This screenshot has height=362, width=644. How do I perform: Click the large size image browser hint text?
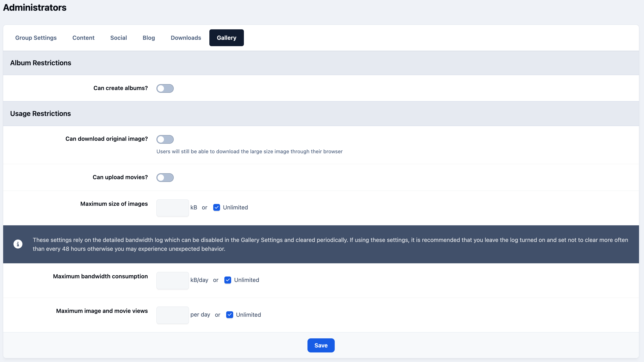pyautogui.click(x=250, y=151)
